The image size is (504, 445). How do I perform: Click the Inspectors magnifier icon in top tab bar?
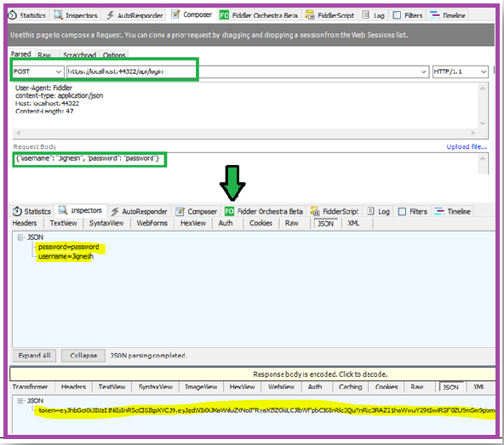click(58, 14)
